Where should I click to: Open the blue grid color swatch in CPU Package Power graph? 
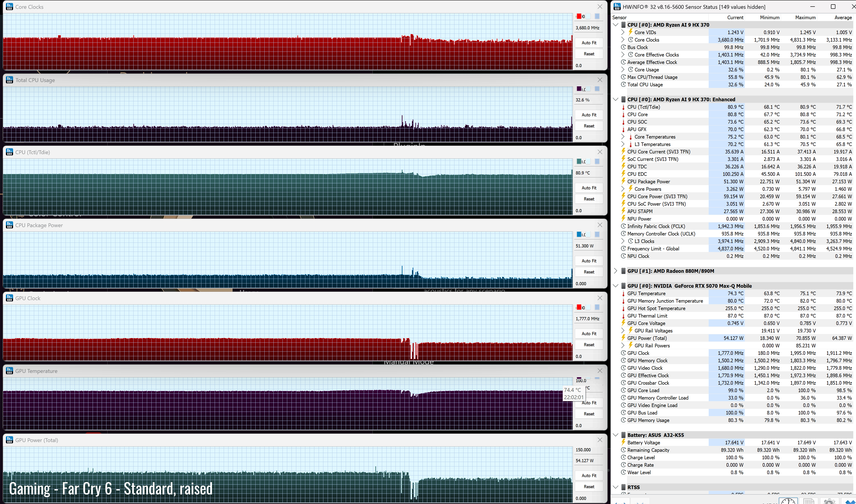tap(597, 234)
